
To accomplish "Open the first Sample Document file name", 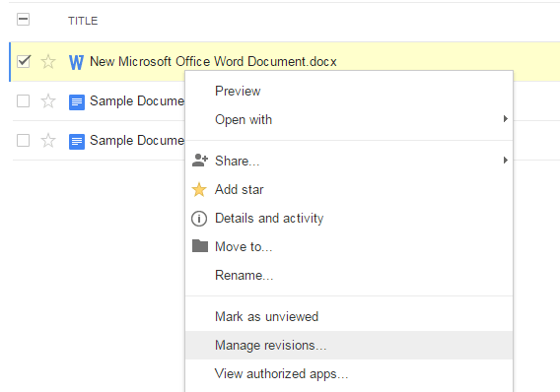I will click(137, 100).
